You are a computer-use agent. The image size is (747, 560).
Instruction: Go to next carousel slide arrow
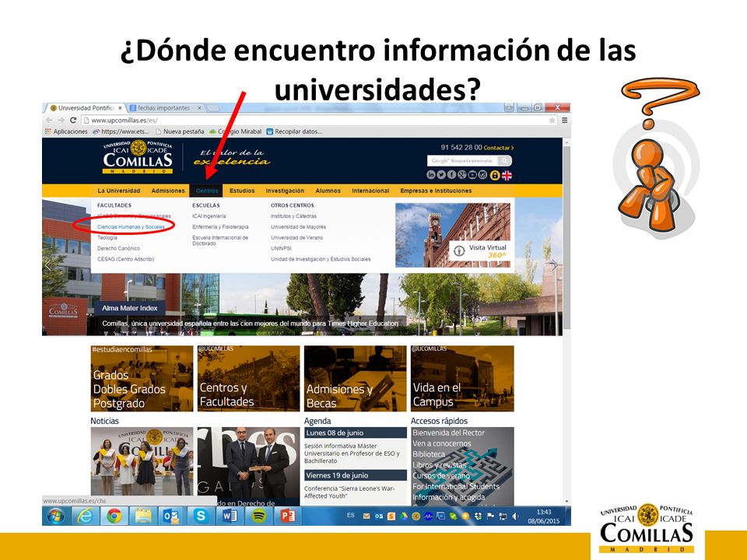pos(553,265)
